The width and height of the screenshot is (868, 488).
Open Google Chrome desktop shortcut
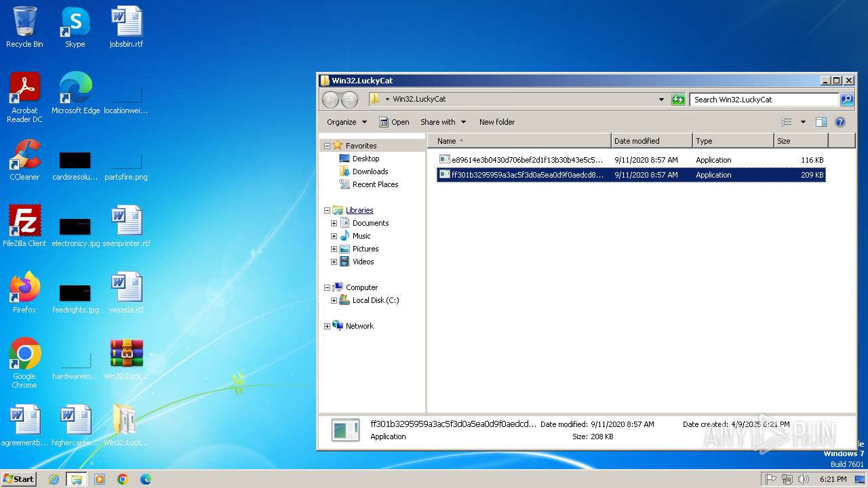(x=24, y=363)
